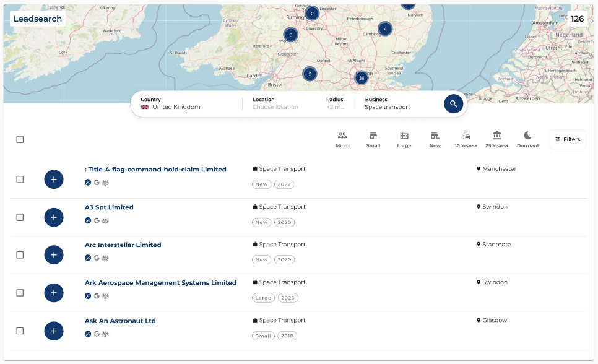
Task: Open Ask An Astronaut Ltd company link
Action: [120, 321]
